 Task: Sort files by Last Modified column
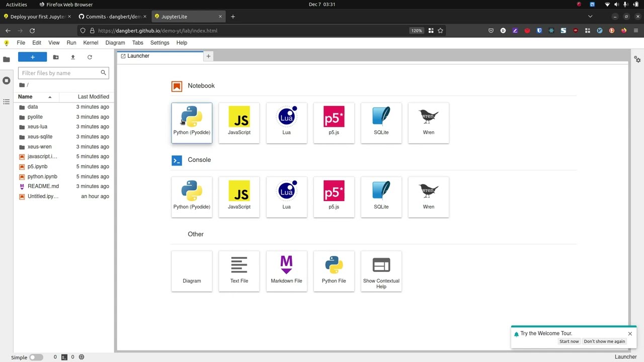tap(87, 97)
